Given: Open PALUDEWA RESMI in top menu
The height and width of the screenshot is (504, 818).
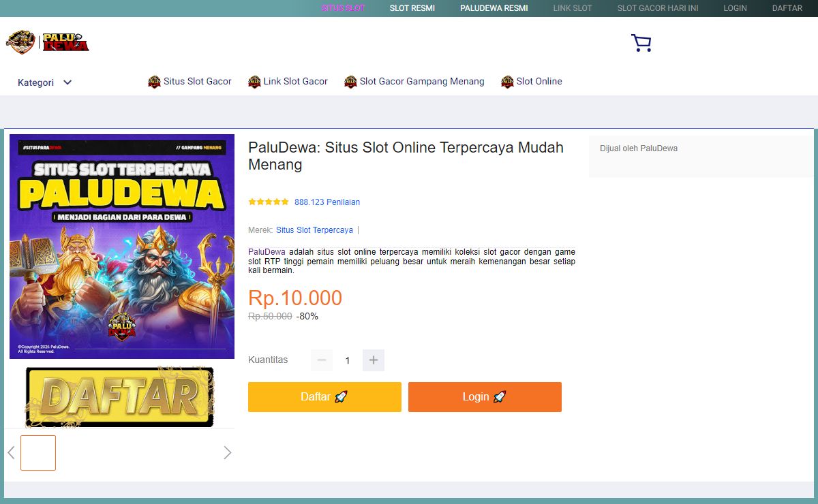Looking at the screenshot, I should tap(494, 8).
